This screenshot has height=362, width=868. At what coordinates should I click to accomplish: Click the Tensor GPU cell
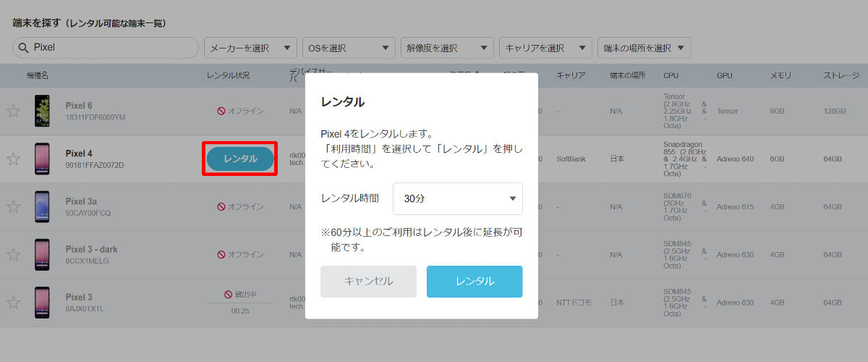tap(728, 111)
